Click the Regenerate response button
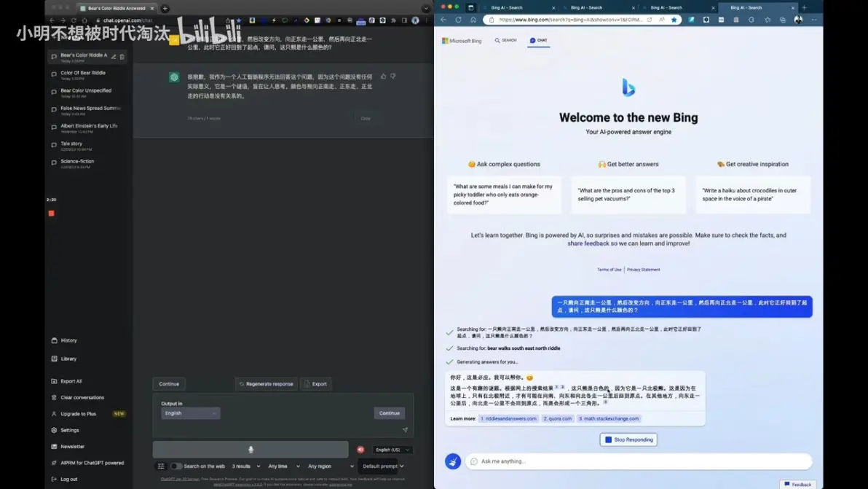Image resolution: width=868 pixels, height=489 pixels. tap(267, 384)
